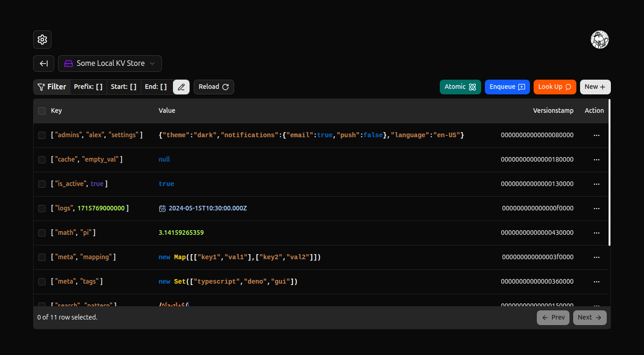Click the Look Up button
Image resolution: width=644 pixels, height=355 pixels.
(555, 87)
